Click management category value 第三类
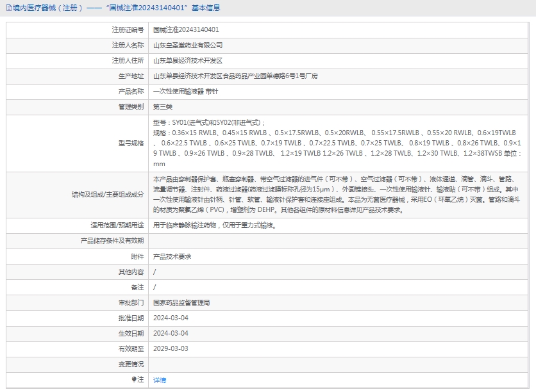 (163, 107)
